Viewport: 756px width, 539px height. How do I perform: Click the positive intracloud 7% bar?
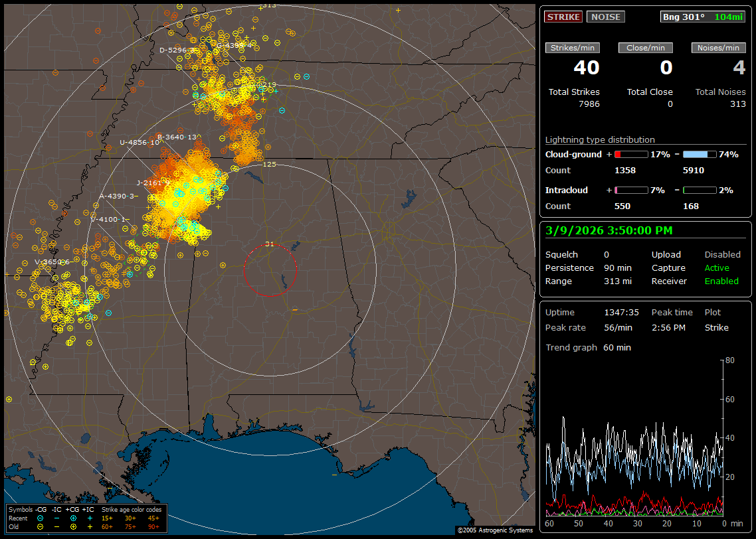pos(630,190)
